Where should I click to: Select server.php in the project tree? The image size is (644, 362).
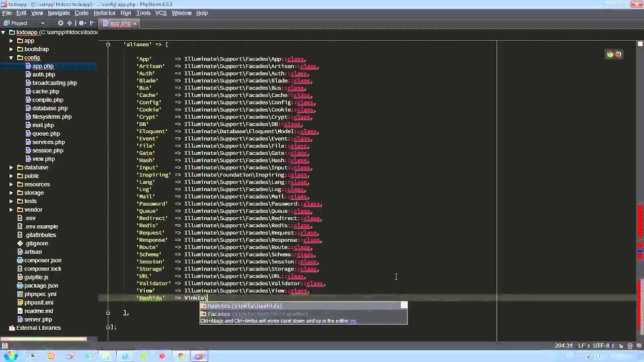pyautogui.click(x=38, y=319)
